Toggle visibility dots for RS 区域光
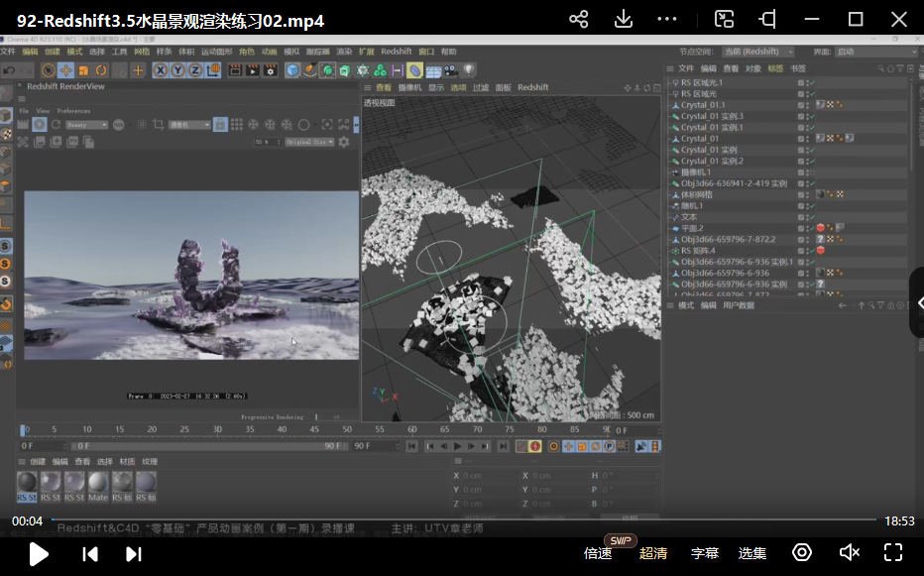Screen dimensions: 924x576 [x=805, y=95]
